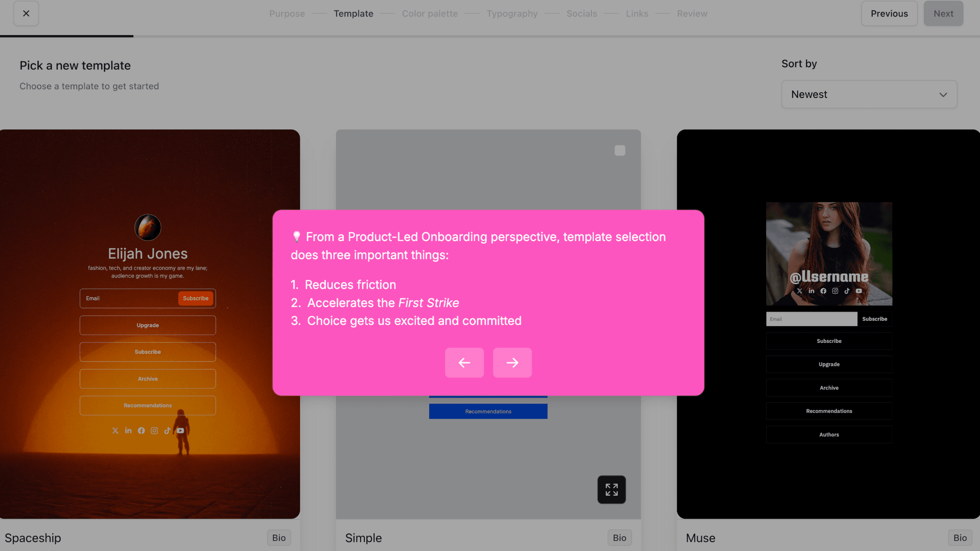Click the Bio toggle on the Simple card

[x=619, y=537]
